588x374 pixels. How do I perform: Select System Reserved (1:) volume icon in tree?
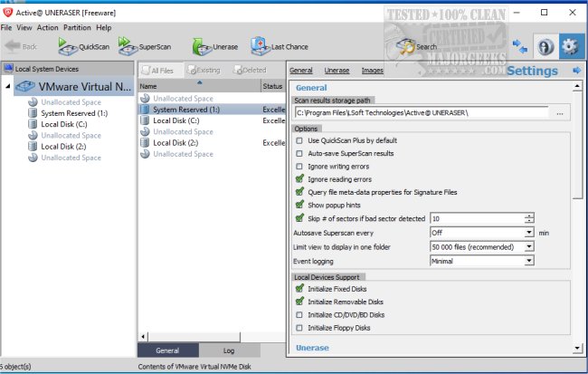pyautogui.click(x=33, y=113)
